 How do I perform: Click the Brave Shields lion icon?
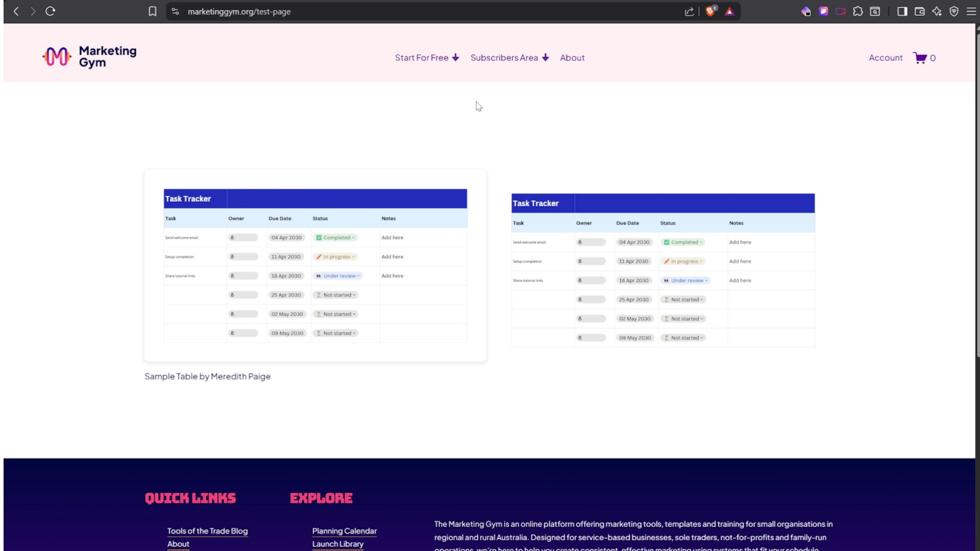(710, 11)
